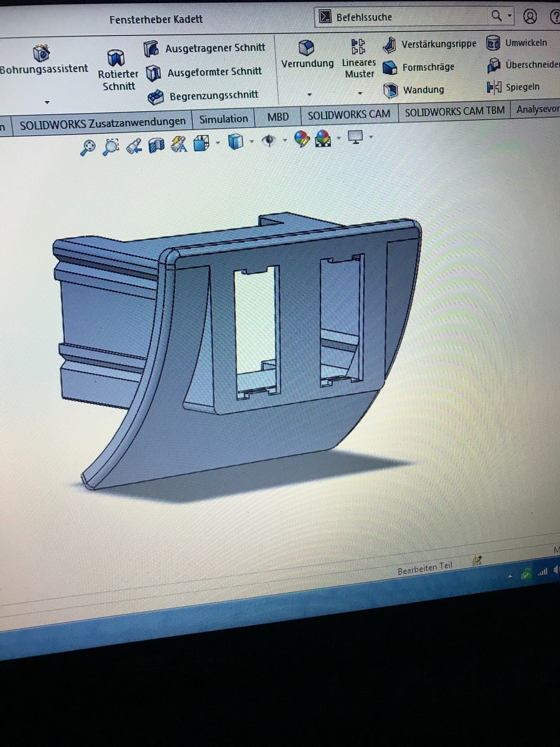
Task: Expand the Bohrungsassistent dropdown arrow
Action: coord(47,102)
